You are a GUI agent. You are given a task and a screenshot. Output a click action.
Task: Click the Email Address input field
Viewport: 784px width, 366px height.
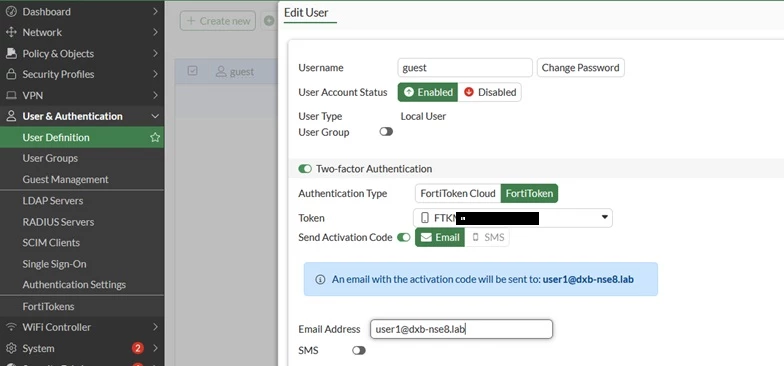pos(461,329)
